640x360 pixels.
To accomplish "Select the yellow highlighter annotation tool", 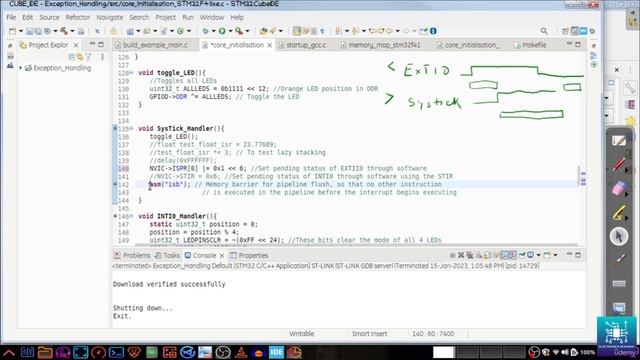I will pyautogui.click(x=619, y=212).
